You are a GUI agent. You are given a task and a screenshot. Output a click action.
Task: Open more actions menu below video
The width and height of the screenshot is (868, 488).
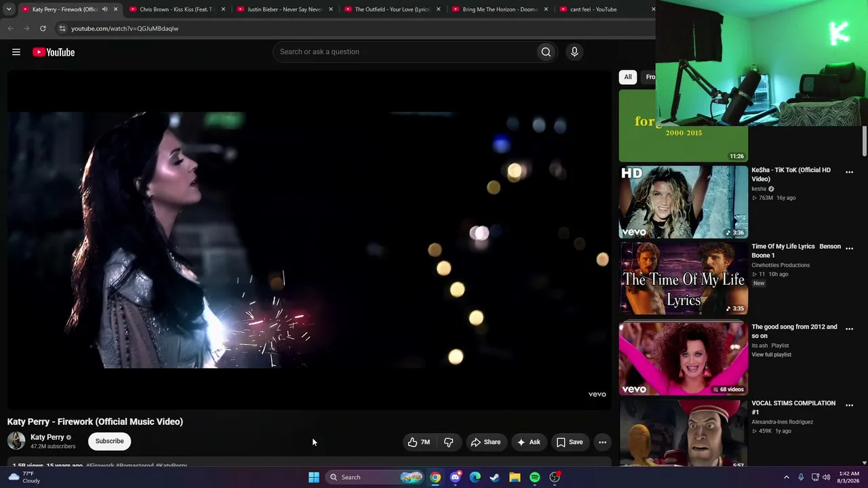point(602,442)
